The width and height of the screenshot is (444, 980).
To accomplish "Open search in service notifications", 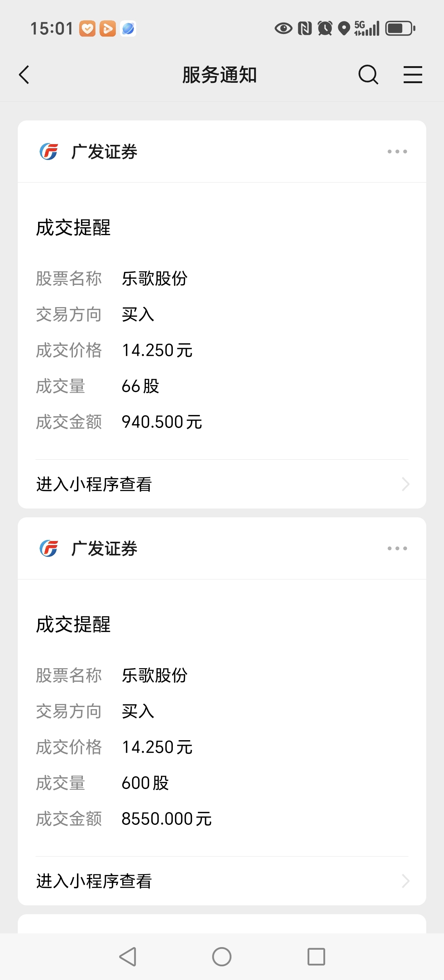I will (x=368, y=75).
